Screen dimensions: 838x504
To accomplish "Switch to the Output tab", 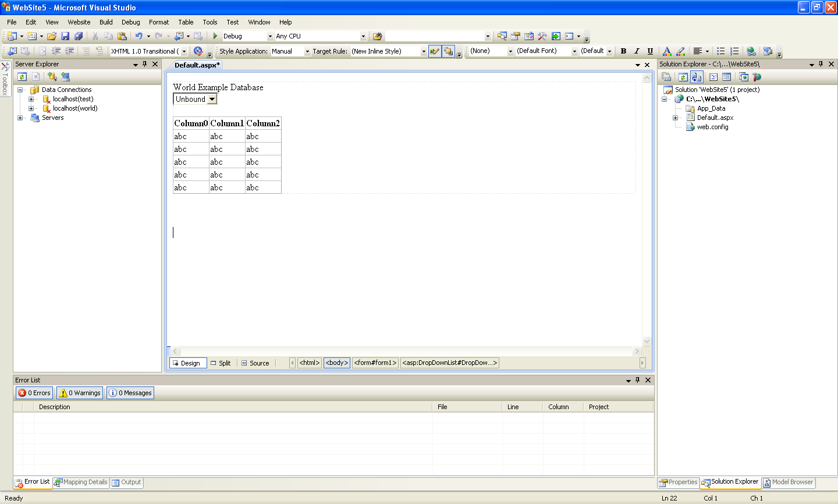I will [x=126, y=482].
